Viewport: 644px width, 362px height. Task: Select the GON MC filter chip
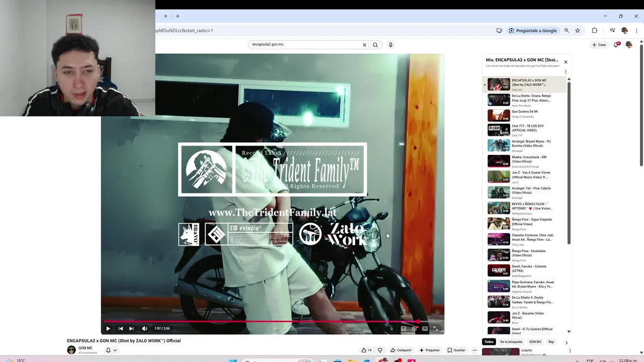tap(535, 342)
